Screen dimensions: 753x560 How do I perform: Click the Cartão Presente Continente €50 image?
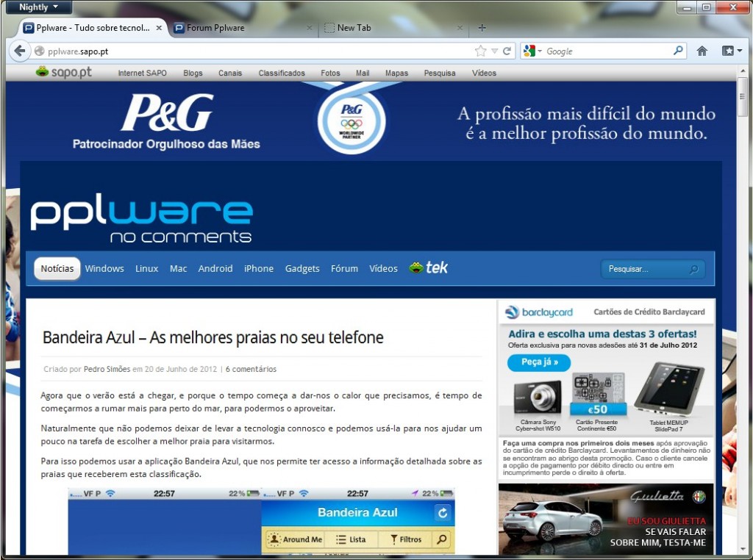(x=597, y=395)
